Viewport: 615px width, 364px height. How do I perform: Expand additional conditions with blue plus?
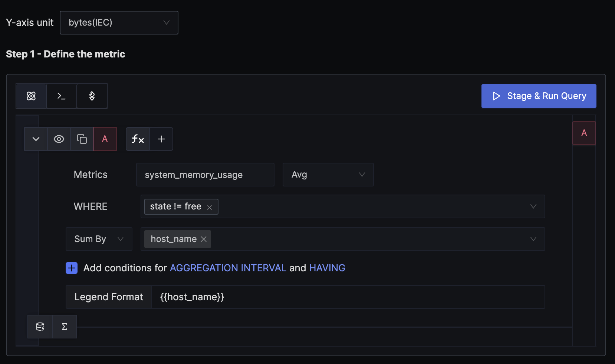pyautogui.click(x=72, y=268)
